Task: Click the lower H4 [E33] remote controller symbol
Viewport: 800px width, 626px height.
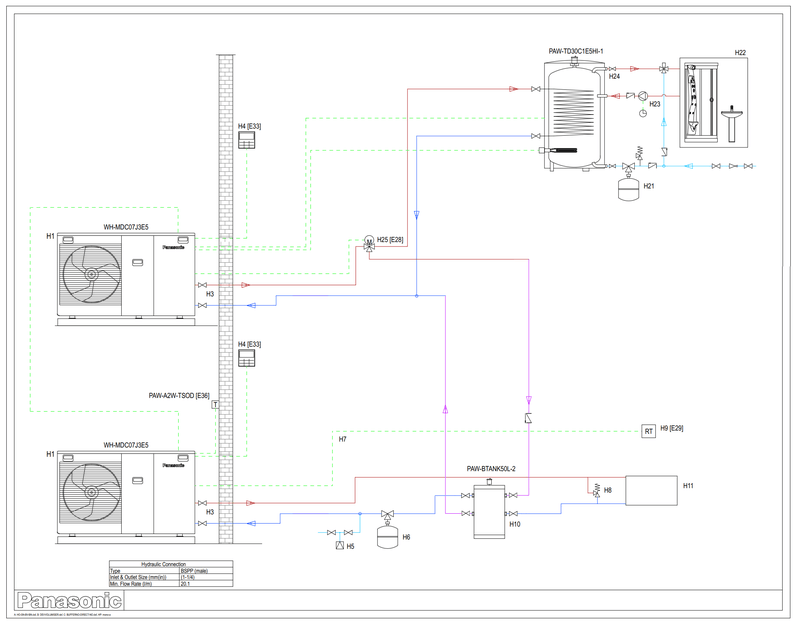Action: 246,358
